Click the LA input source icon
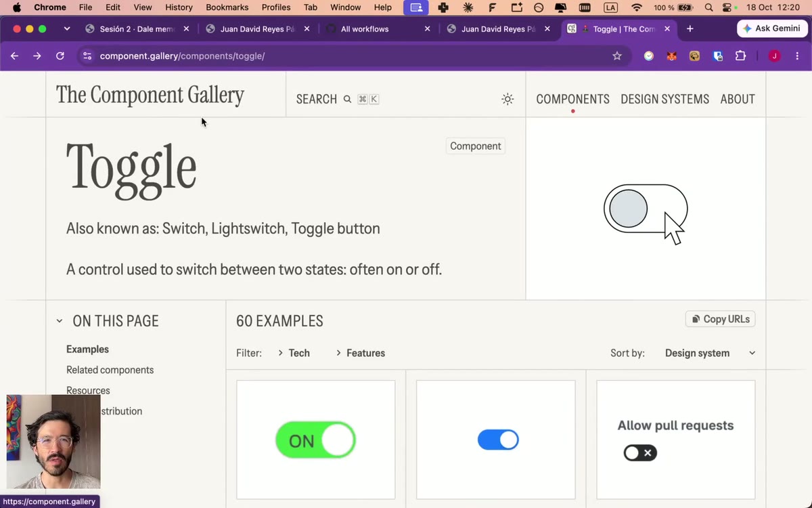812x508 pixels. coord(611,7)
